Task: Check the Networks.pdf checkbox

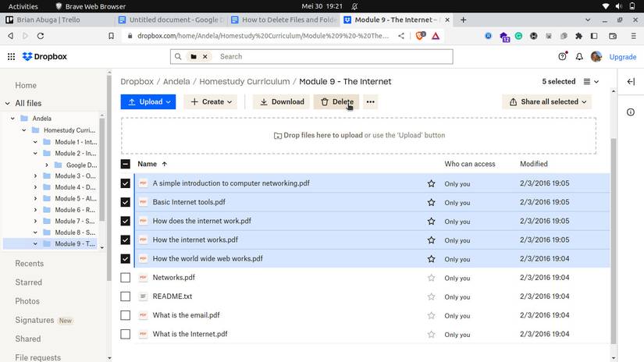Action: tap(125, 278)
